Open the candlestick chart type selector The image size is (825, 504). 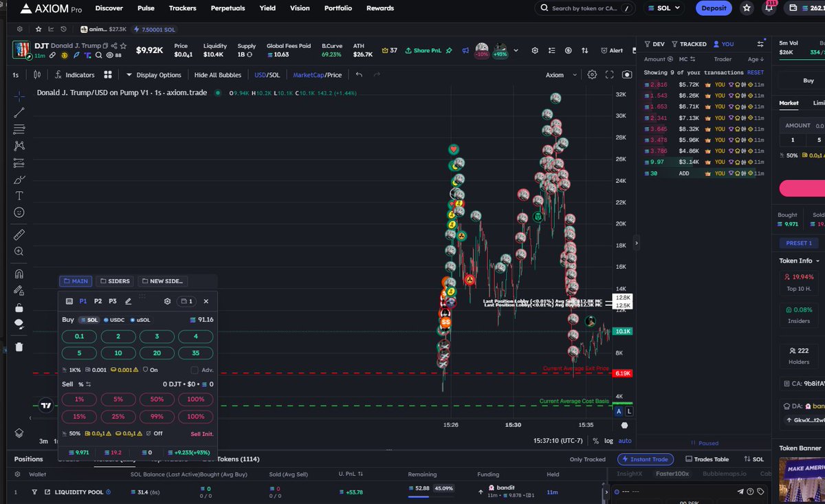(x=37, y=75)
